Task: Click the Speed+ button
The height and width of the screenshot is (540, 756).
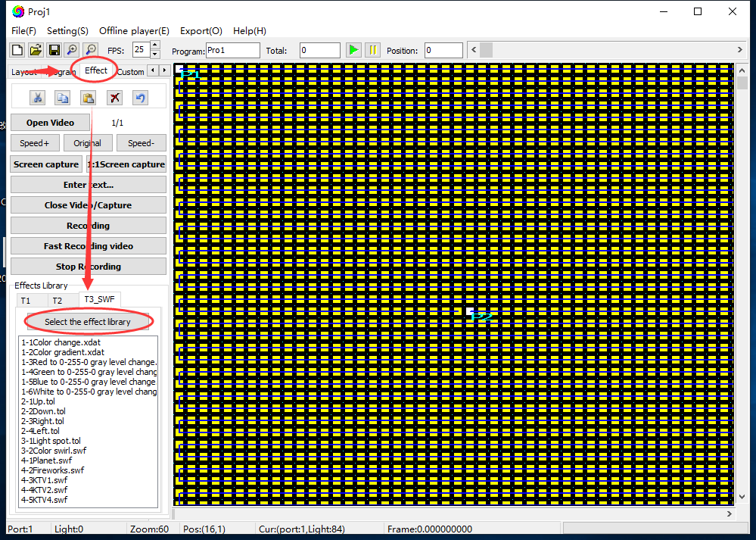Action: tap(35, 143)
